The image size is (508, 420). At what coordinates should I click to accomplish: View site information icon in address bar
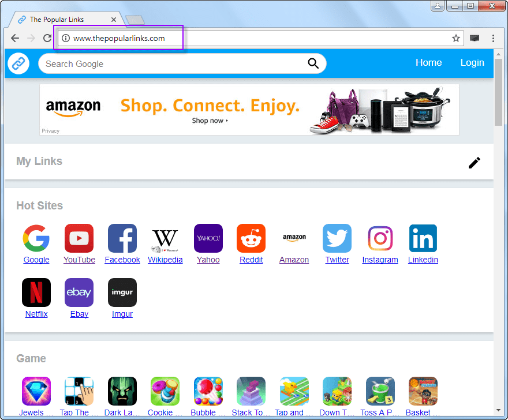pos(66,38)
